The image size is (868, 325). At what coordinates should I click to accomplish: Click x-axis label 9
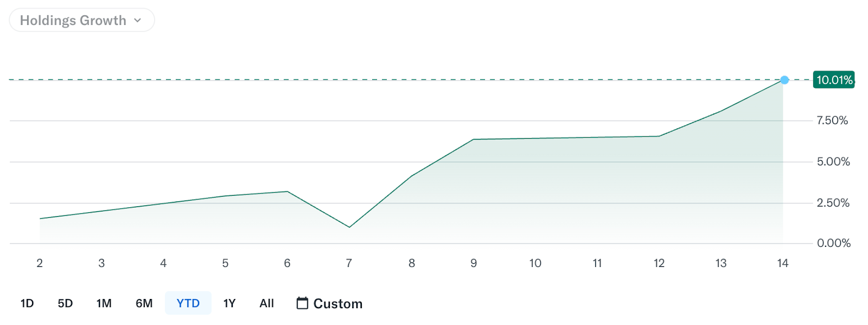pos(474,263)
